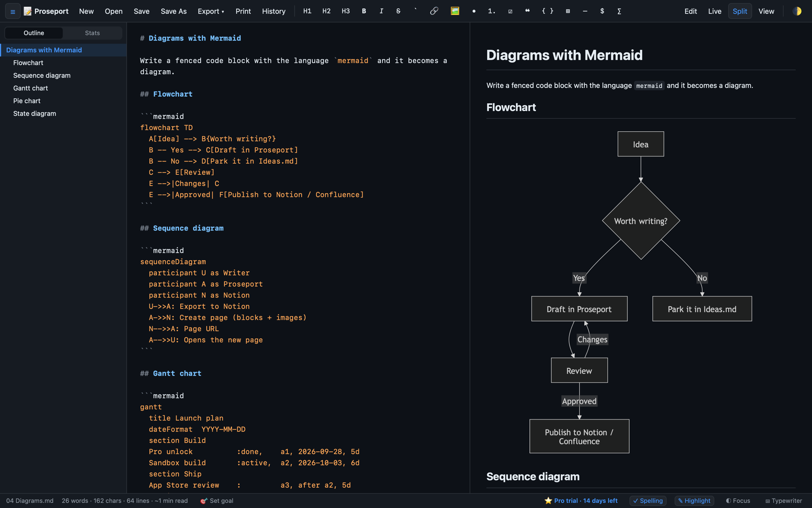Viewport: 812px width, 508px height.
Task: Toggle Focus mode in status bar
Action: coord(738,501)
